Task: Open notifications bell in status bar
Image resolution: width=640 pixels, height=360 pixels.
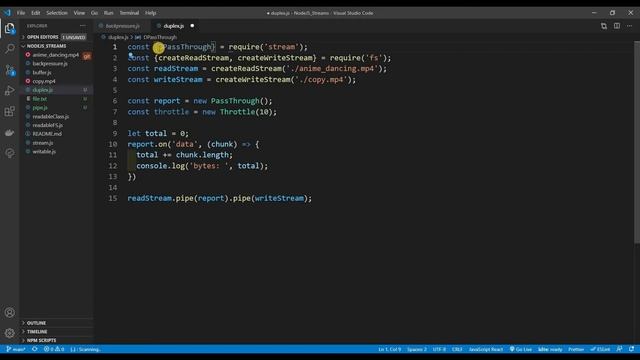Action: pyautogui.click(x=631, y=349)
